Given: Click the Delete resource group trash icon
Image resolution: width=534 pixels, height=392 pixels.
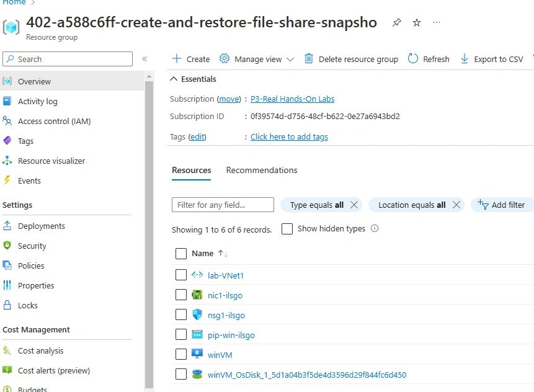Looking at the screenshot, I should click(x=309, y=59).
